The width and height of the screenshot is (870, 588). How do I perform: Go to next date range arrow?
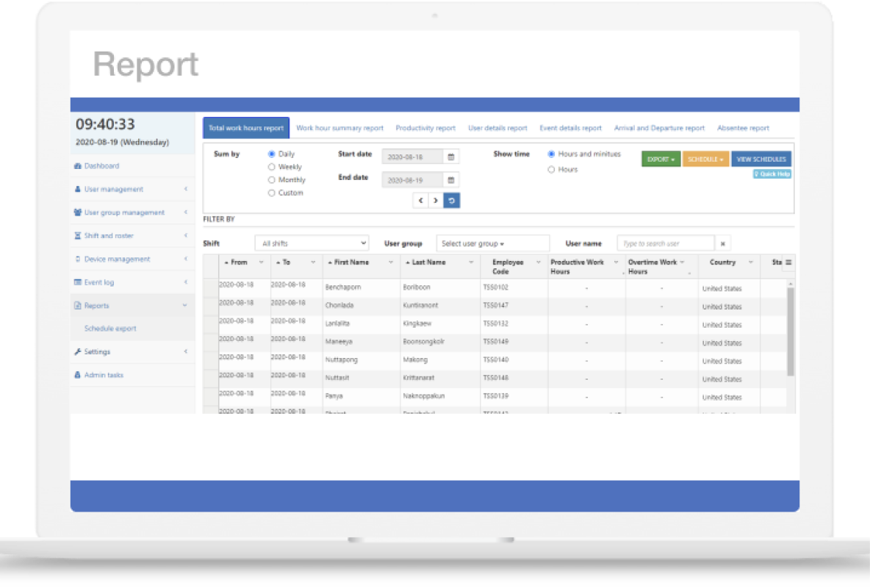tap(436, 201)
